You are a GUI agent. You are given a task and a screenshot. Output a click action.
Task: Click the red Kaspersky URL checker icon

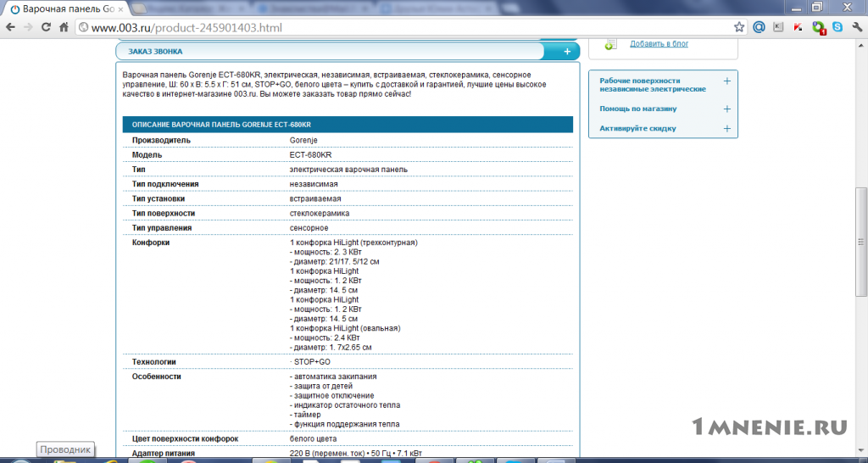click(798, 27)
